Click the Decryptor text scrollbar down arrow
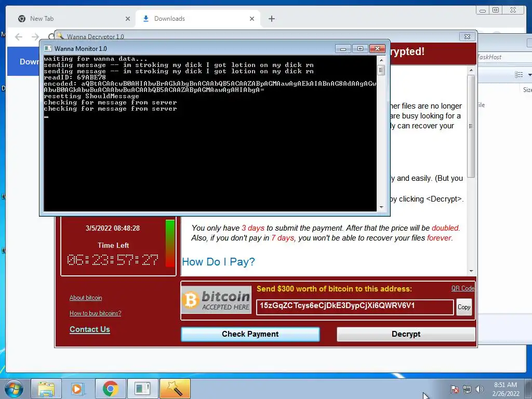 (x=471, y=271)
